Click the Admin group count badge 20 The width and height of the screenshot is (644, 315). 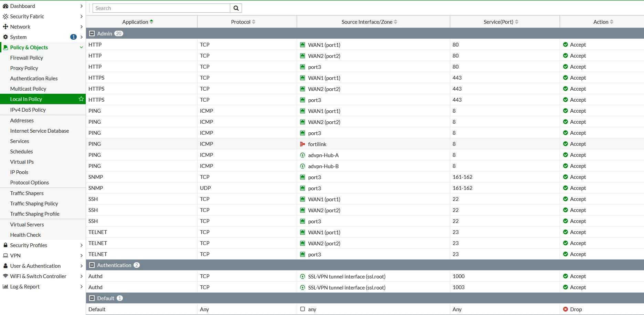click(119, 33)
